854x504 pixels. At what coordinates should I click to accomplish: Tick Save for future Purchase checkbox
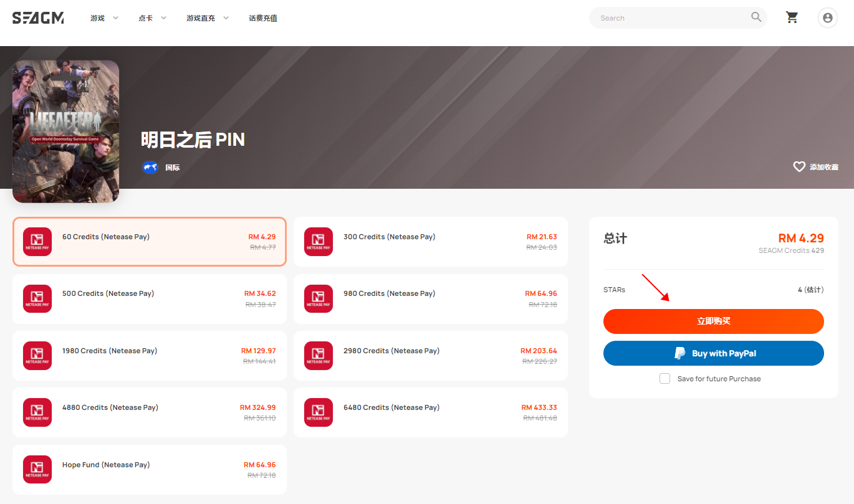[x=664, y=379]
